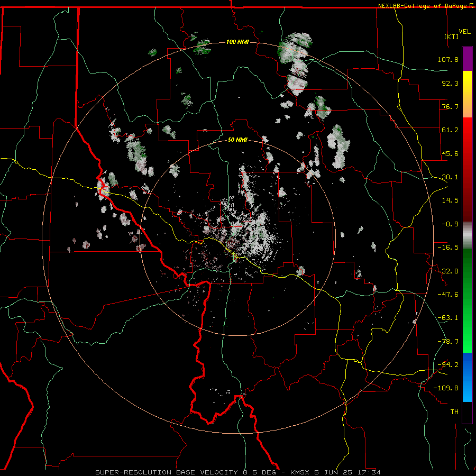Click the -32.0 velocity scale value
The width and height of the screenshot is (476, 476).
(448, 271)
